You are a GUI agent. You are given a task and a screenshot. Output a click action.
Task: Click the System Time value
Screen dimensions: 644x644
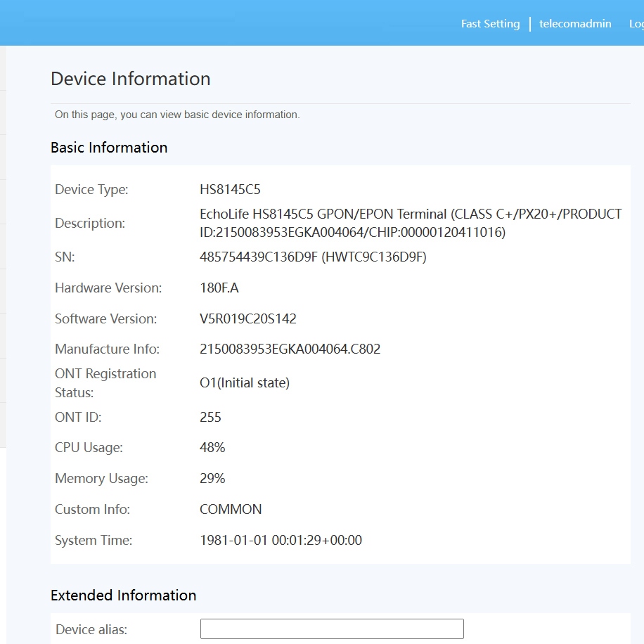click(x=281, y=541)
